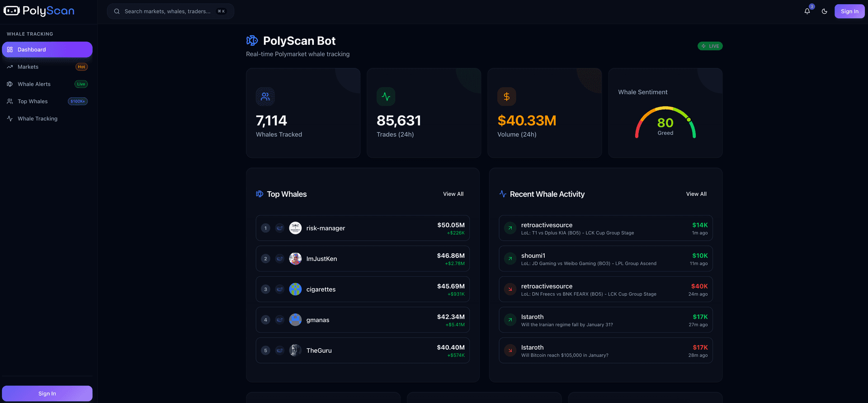Viewport: 868px width, 403px height.
Task: Click the Volume dollar sign icon
Action: click(506, 96)
